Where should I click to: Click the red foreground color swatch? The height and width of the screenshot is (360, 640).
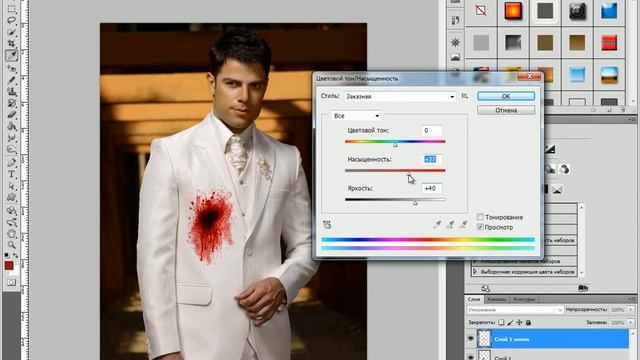9,266
